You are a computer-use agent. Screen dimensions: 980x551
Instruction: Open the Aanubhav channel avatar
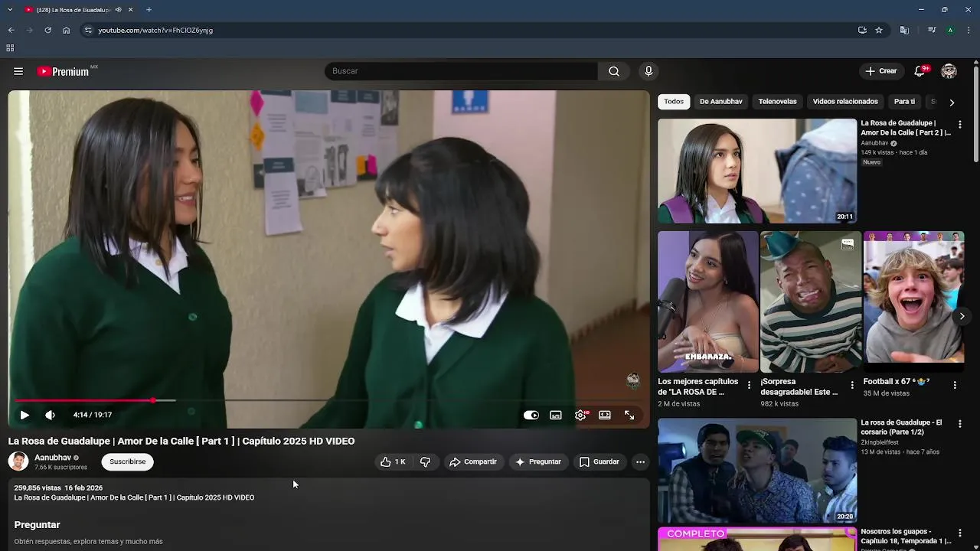point(18,461)
